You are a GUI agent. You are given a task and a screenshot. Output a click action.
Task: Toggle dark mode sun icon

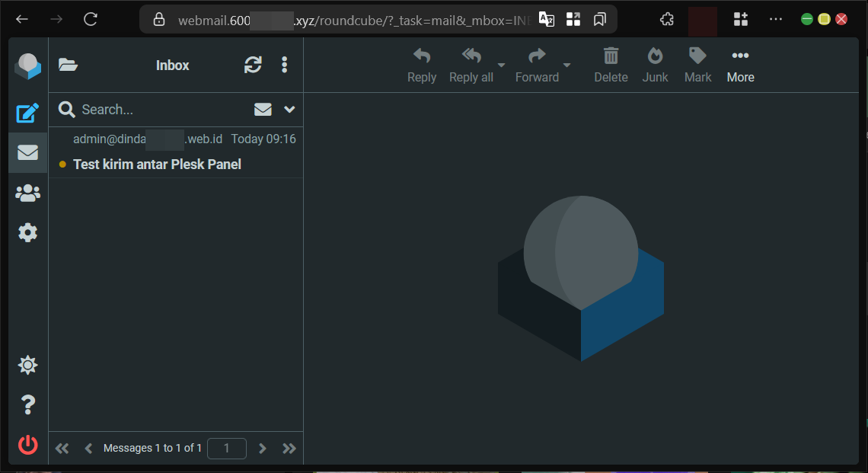click(27, 366)
